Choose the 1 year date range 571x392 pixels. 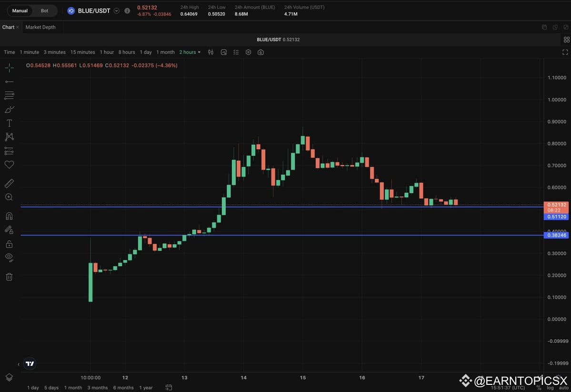(x=146, y=387)
